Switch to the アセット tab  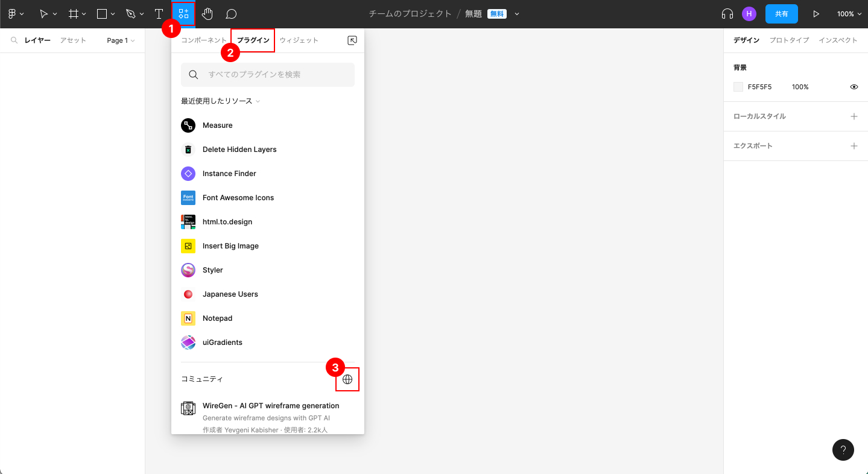[x=73, y=40]
